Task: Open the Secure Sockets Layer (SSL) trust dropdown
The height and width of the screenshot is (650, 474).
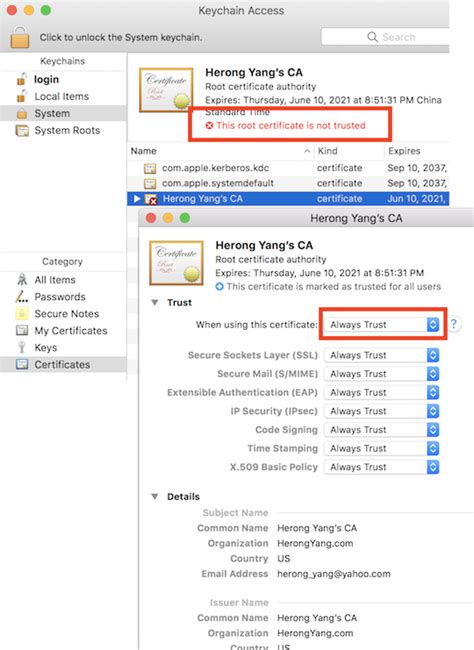Action: coord(382,355)
